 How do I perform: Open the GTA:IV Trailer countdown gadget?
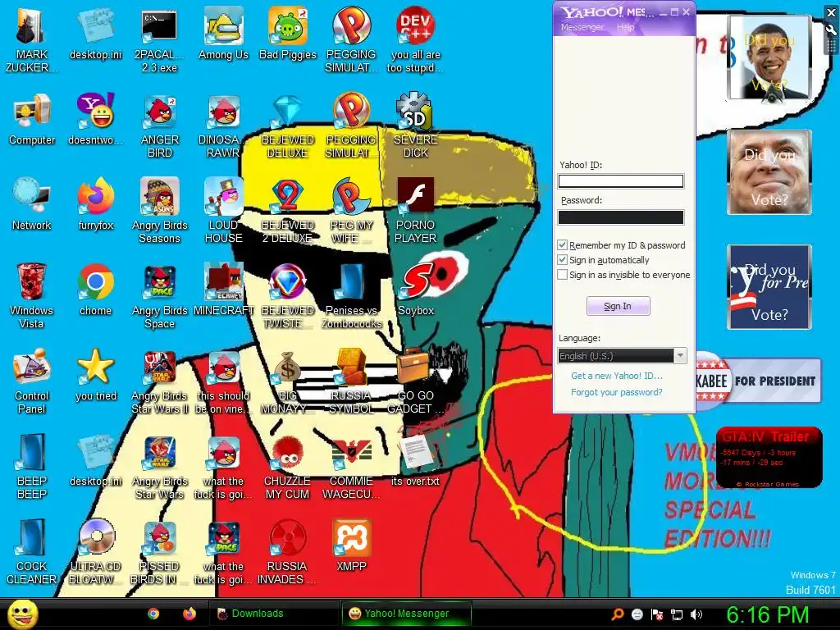pyautogui.click(x=769, y=457)
